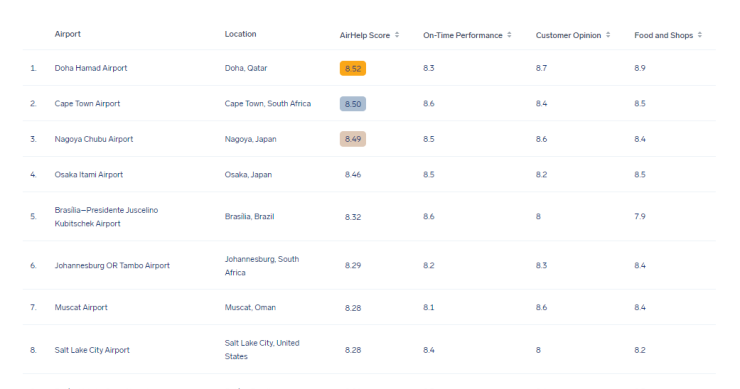
Task: Click the orange 8.52 score badge
Action: point(353,68)
